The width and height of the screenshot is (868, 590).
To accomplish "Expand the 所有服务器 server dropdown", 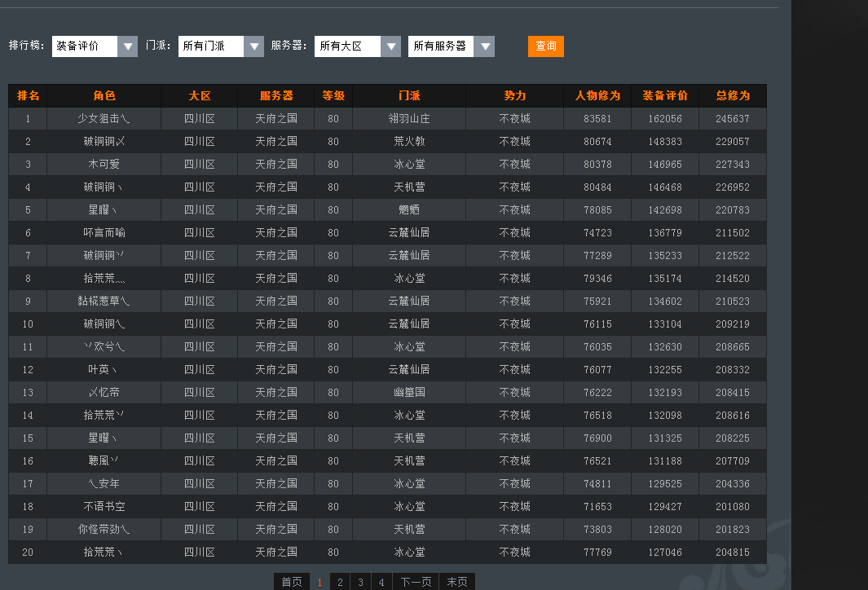I will click(x=452, y=46).
